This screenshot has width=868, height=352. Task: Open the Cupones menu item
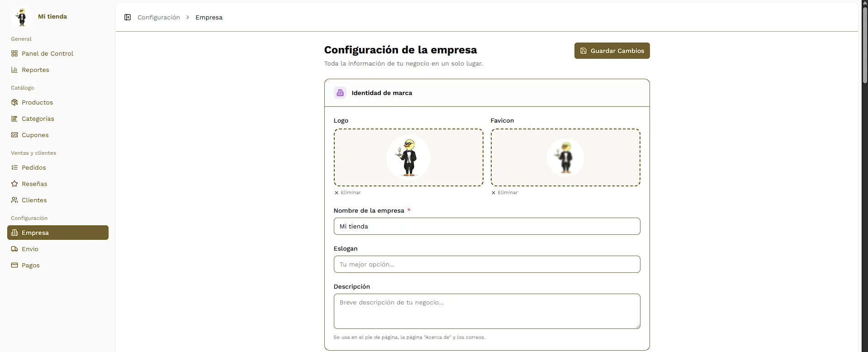(58, 135)
